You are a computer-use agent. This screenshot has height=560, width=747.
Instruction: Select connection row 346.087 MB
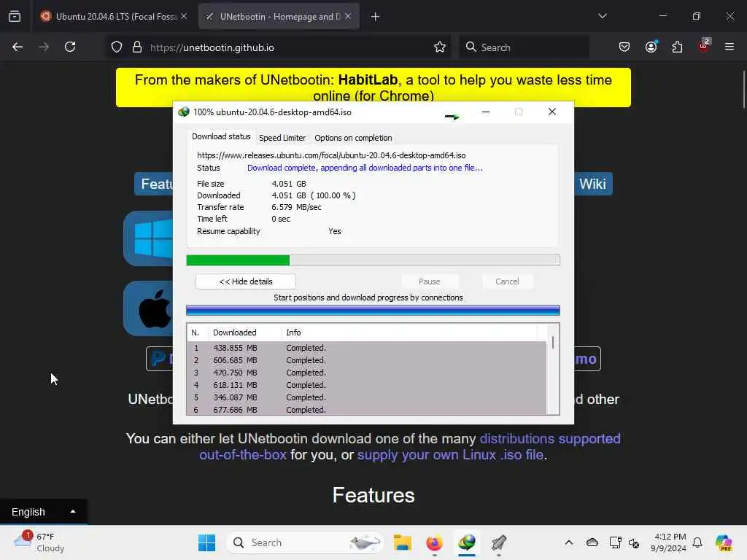pos(366,397)
